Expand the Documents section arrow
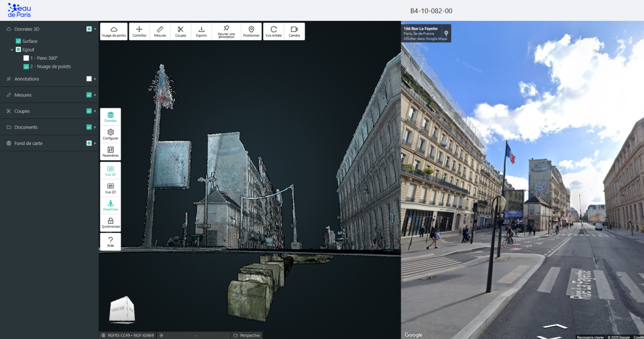Screen dimensions: 644x339 [x=95, y=127]
